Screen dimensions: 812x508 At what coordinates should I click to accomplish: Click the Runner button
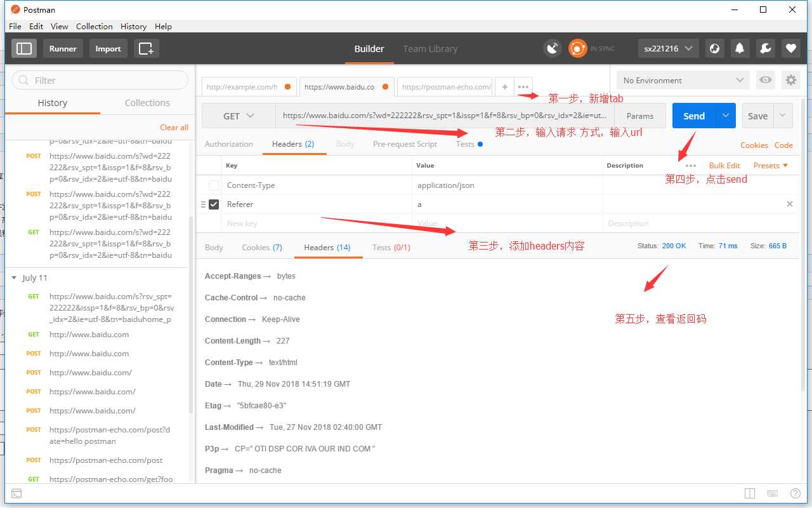[x=63, y=48]
